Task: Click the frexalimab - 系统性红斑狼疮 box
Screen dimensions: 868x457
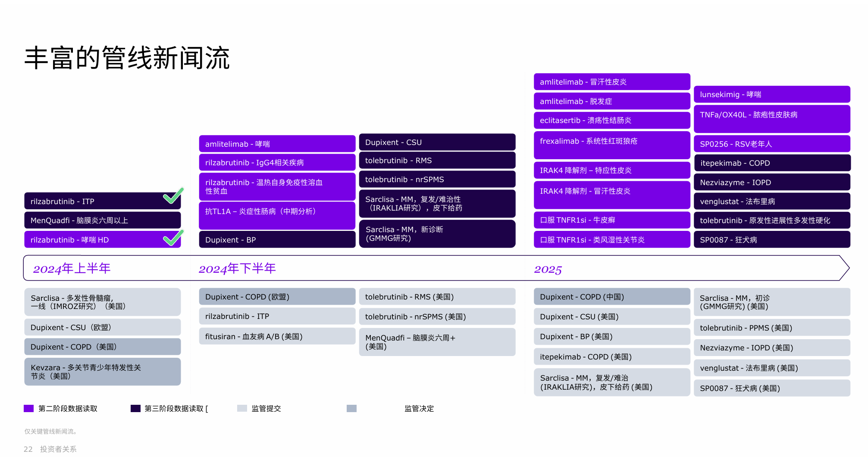Action: coord(612,145)
